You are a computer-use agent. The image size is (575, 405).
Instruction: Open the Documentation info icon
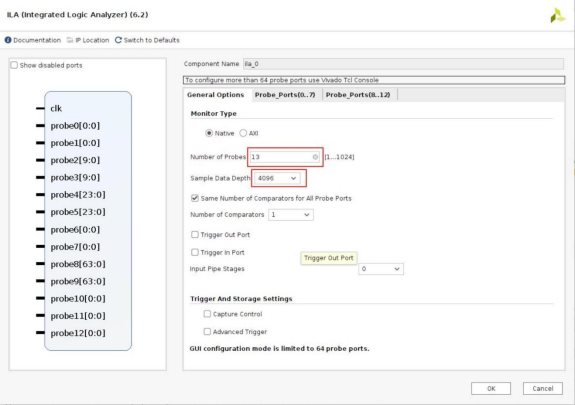(8, 40)
